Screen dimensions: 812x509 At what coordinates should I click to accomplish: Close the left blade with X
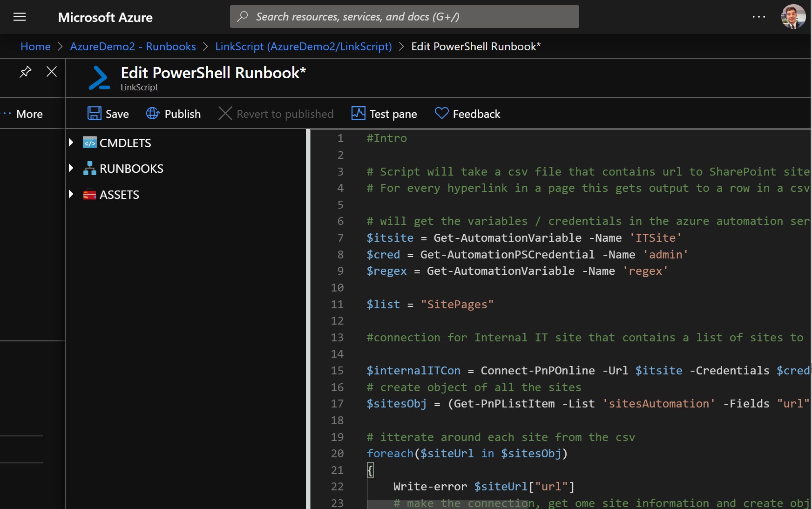click(52, 72)
